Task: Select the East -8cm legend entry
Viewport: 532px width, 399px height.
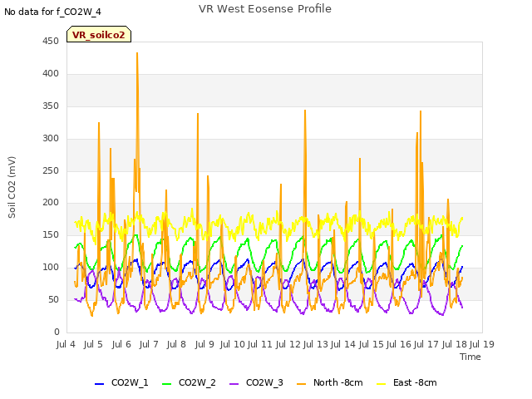Action: (x=406, y=382)
